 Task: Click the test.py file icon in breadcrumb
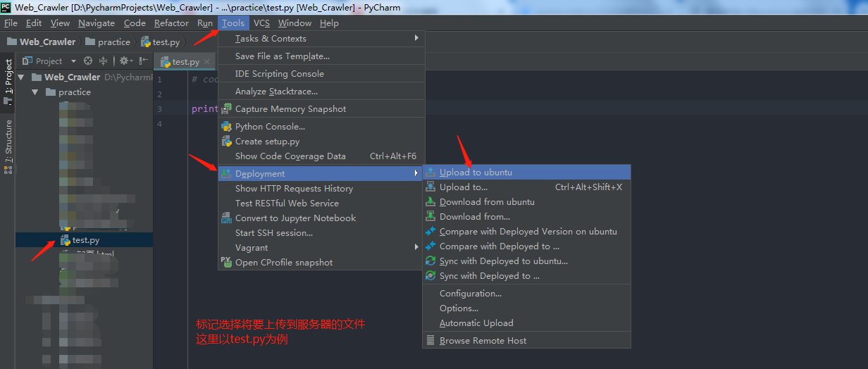coord(146,42)
